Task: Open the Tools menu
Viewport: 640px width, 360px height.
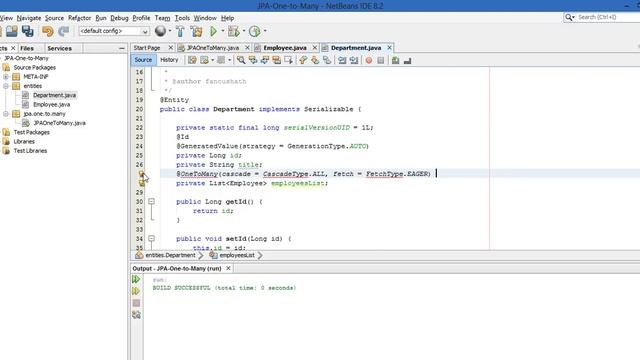Action: pos(182,18)
